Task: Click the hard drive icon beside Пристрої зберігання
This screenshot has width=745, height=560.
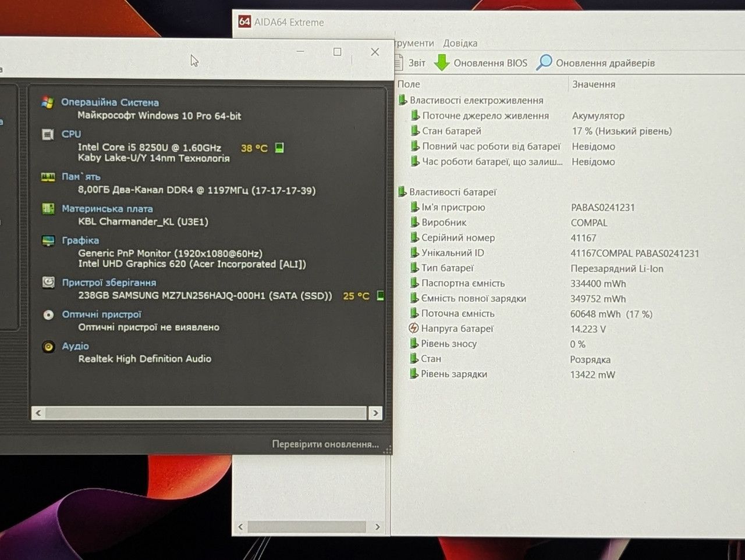Action: (48, 283)
